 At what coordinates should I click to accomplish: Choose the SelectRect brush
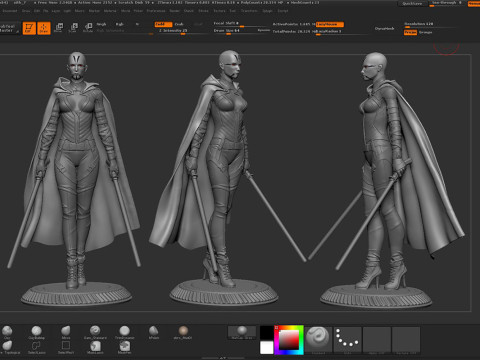(66, 347)
